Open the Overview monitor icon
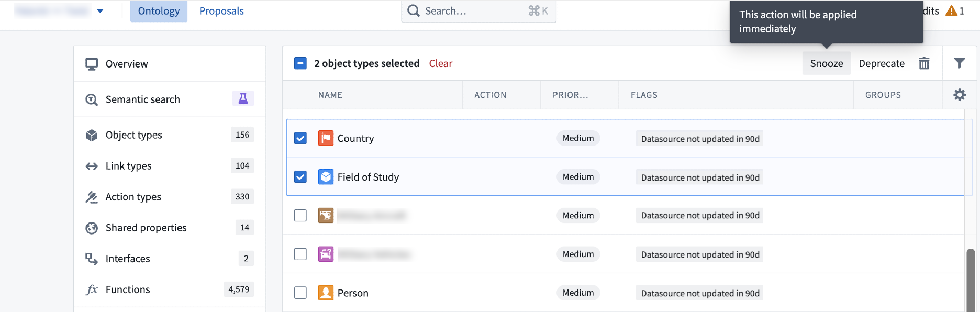This screenshot has height=312, width=980. (x=92, y=64)
